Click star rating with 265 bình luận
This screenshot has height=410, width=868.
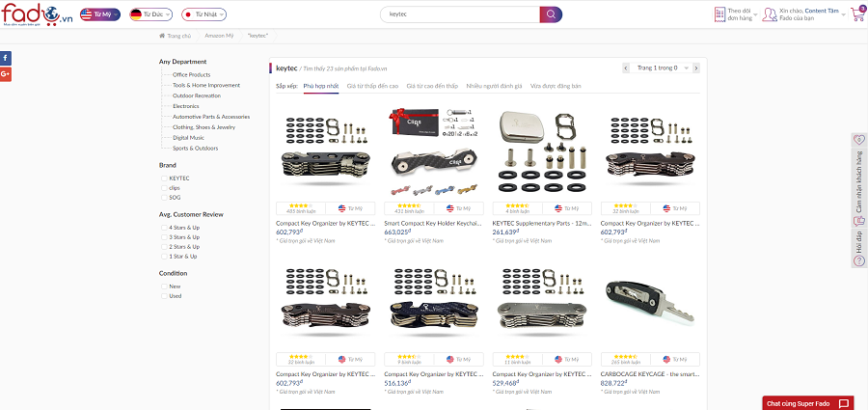click(626, 356)
